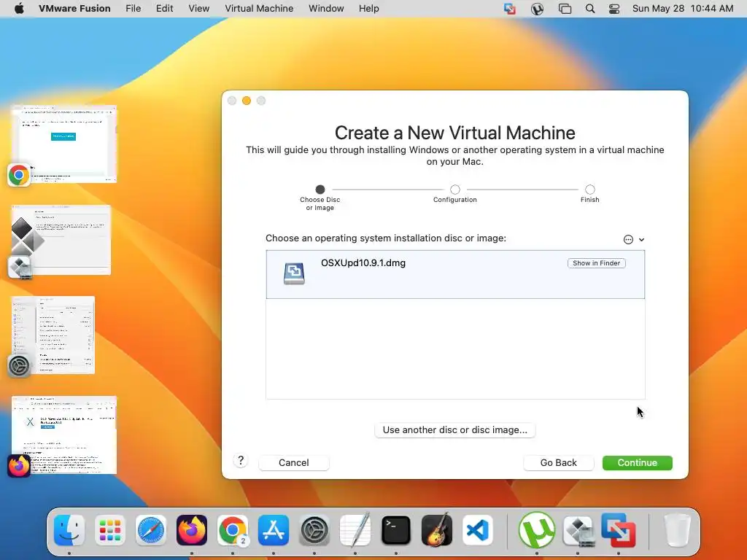Click Use another disc or disc image
Viewport: 747px width, 560px height.
(x=455, y=430)
